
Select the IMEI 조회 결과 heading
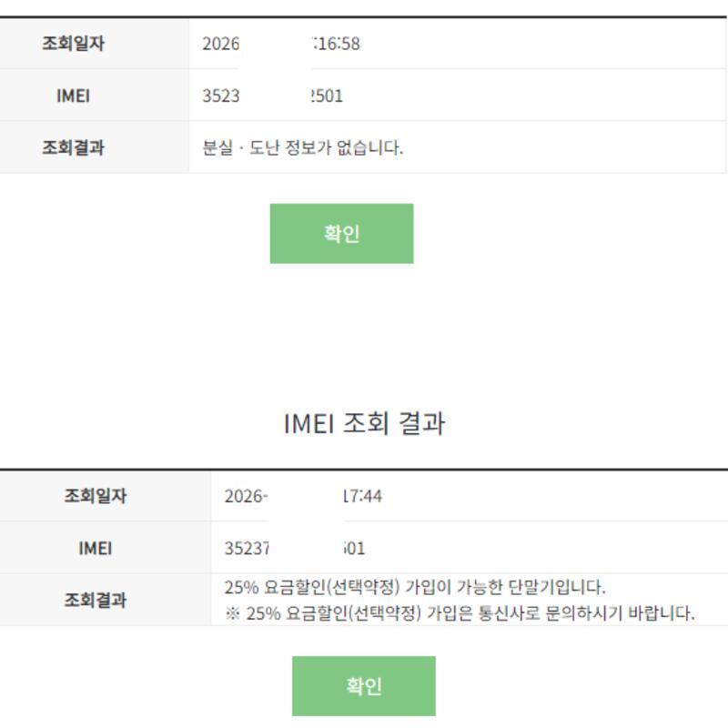click(364, 423)
